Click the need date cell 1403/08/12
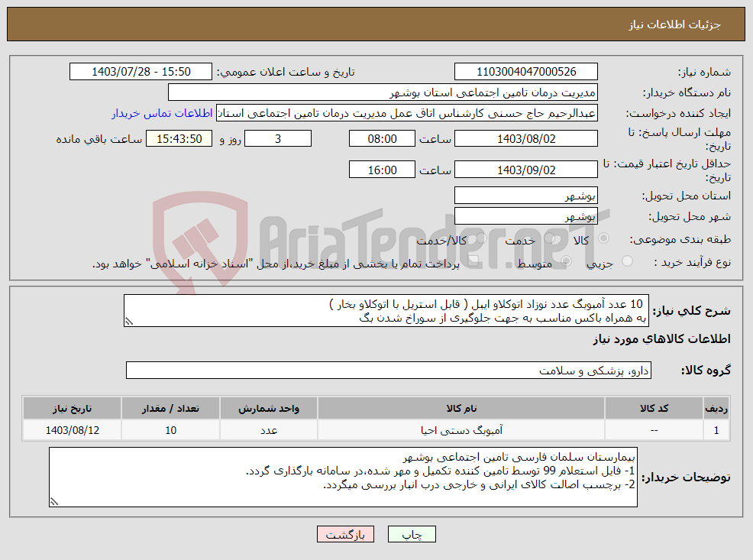753x560 pixels. coord(72,430)
